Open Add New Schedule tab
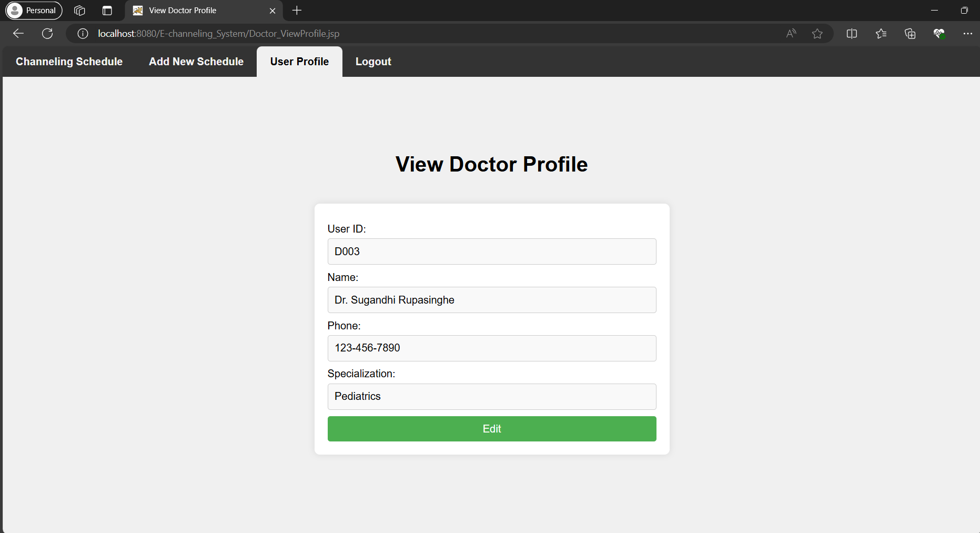The height and width of the screenshot is (533, 980). click(x=196, y=62)
